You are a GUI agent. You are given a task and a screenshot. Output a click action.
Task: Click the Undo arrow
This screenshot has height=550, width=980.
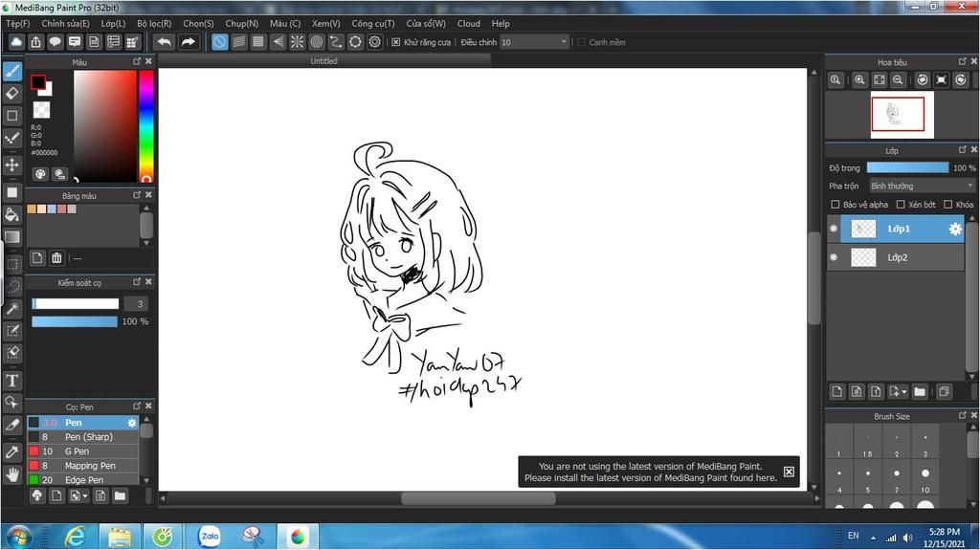pos(165,42)
